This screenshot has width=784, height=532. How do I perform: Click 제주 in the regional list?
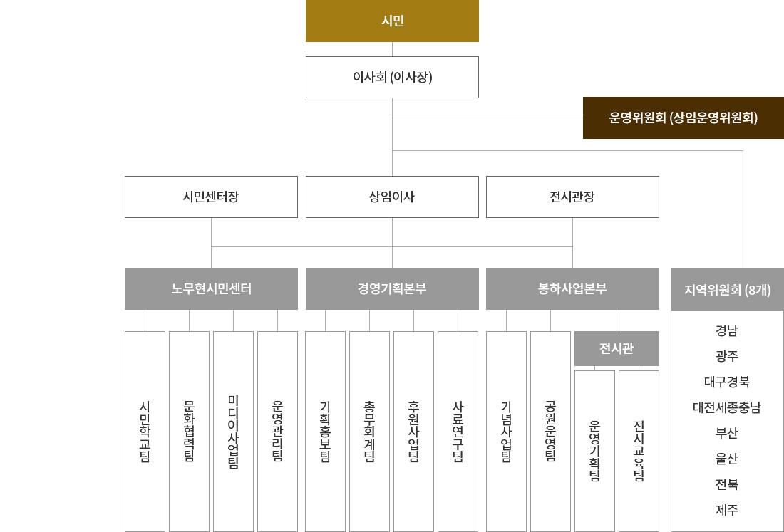click(x=726, y=510)
